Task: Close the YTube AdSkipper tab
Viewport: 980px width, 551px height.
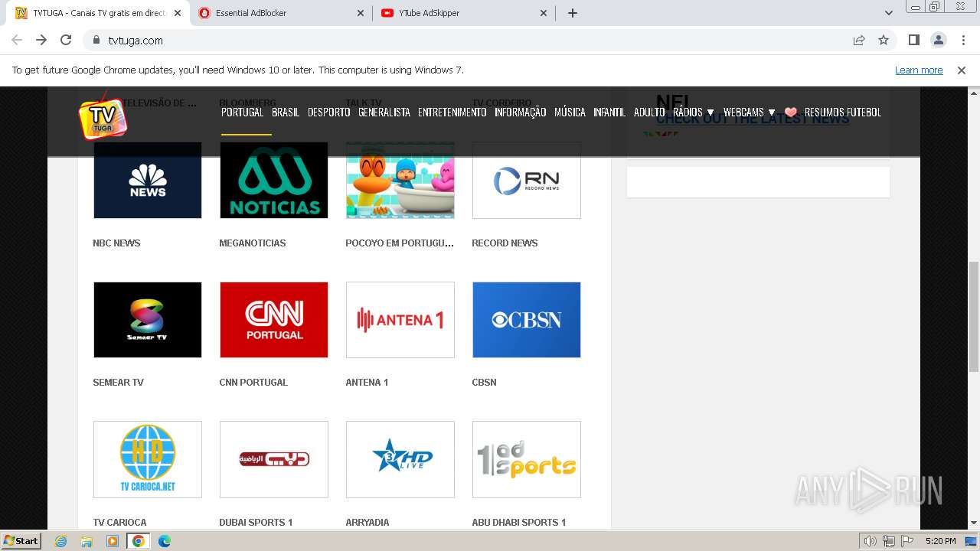Action: (x=544, y=13)
